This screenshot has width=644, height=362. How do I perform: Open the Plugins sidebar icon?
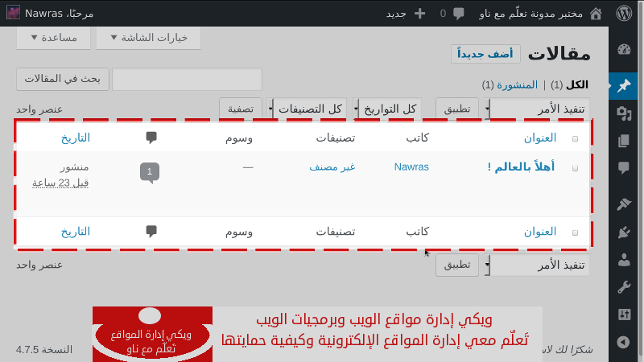(x=623, y=232)
